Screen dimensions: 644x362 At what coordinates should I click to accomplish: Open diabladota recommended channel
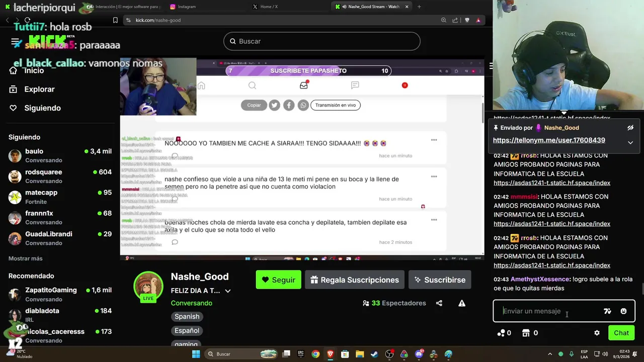(x=60, y=315)
